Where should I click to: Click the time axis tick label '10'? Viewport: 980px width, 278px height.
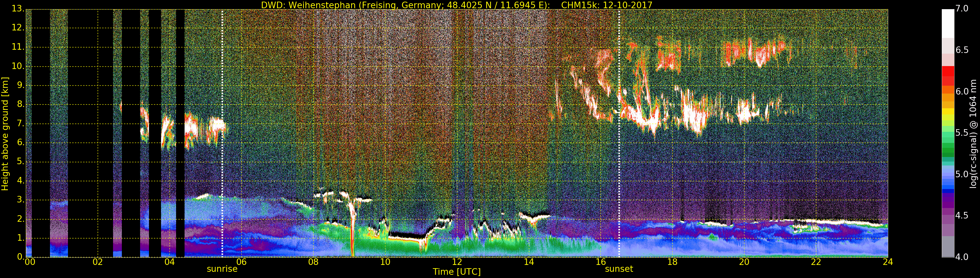(385, 262)
